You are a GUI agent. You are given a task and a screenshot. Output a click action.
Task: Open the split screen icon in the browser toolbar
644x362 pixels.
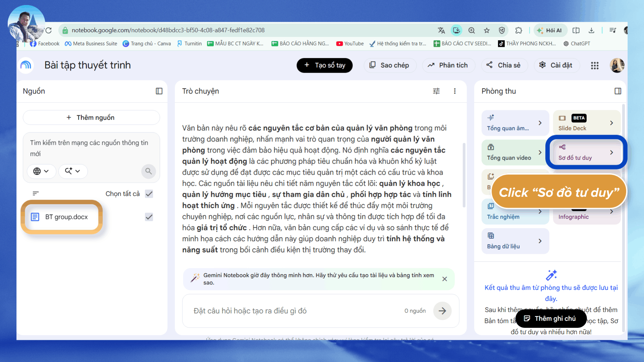576,31
